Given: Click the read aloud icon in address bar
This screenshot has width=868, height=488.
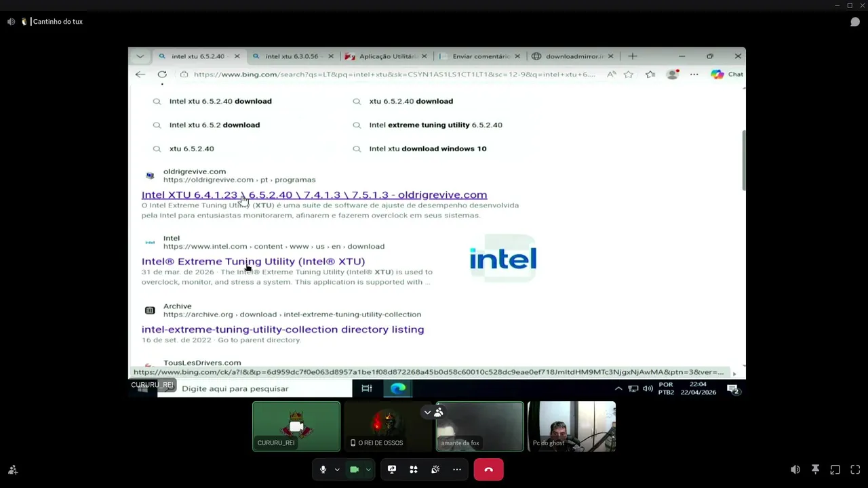Looking at the screenshot, I should pos(611,75).
